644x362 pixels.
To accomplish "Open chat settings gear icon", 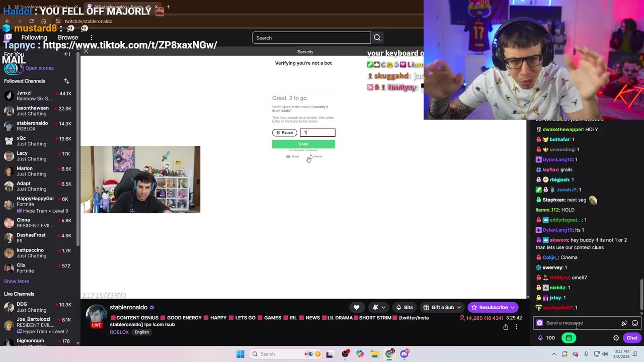I will pos(616,338).
